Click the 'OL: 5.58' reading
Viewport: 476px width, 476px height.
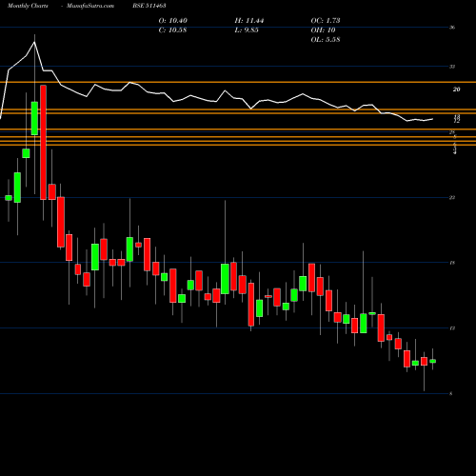pos(326,40)
